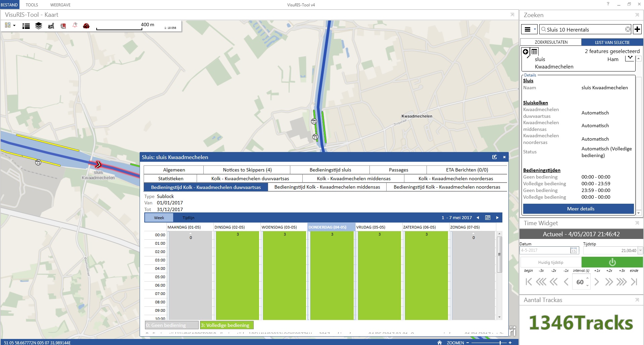Undock the Zoeken panel expander
The width and height of the screenshot is (644, 345).
click(x=637, y=15)
